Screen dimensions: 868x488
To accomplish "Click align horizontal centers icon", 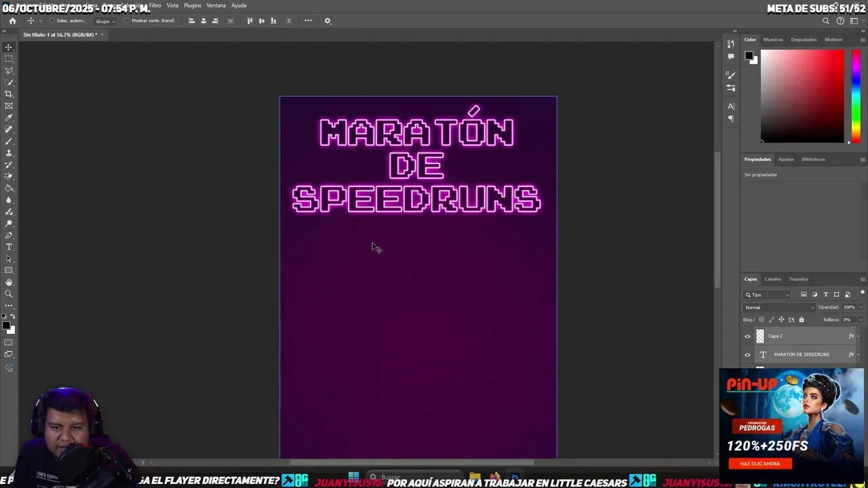I will [203, 21].
